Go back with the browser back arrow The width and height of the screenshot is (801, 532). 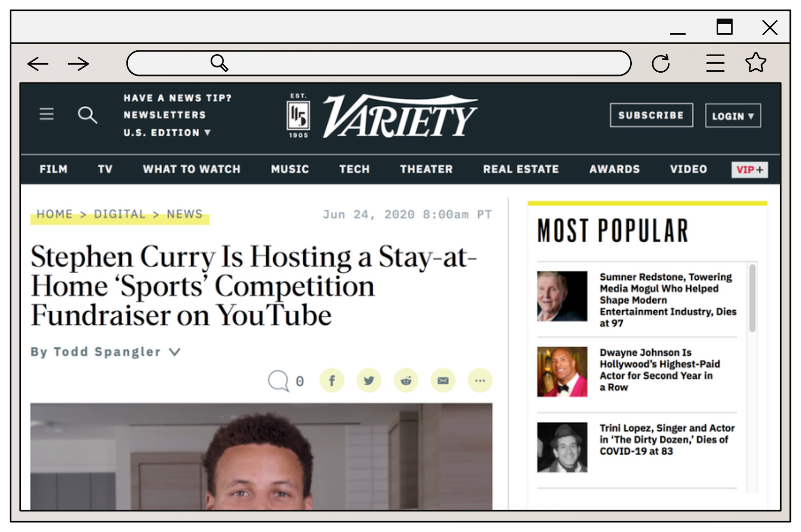tap(38, 64)
